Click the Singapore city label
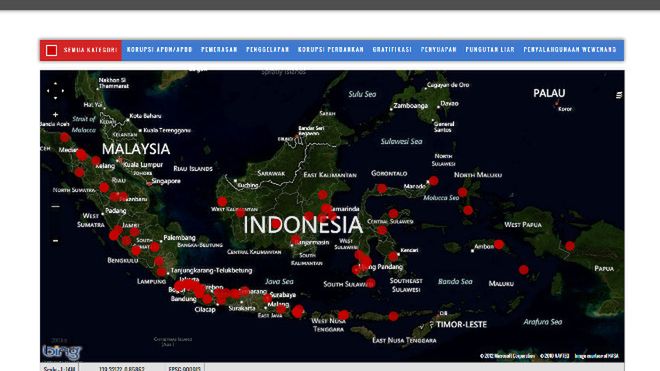Viewport: 660px width, 371px height. point(166,181)
